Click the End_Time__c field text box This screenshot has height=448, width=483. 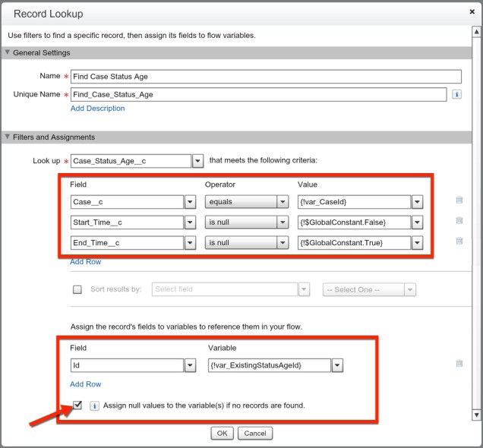point(128,243)
